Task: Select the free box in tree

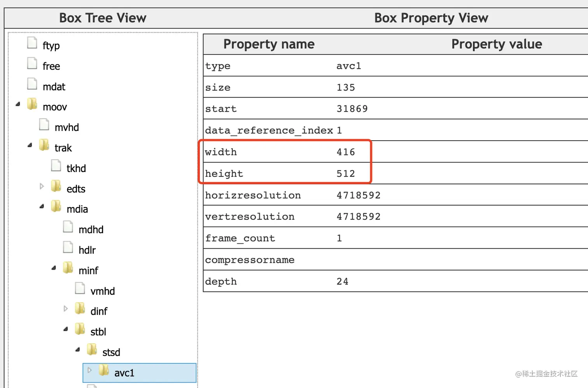Action: 51,66
